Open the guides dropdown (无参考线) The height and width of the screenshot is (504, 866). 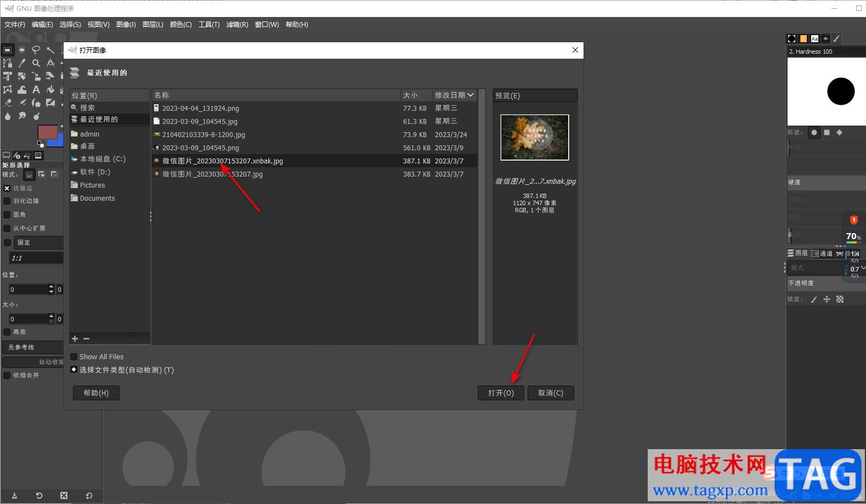[33, 347]
